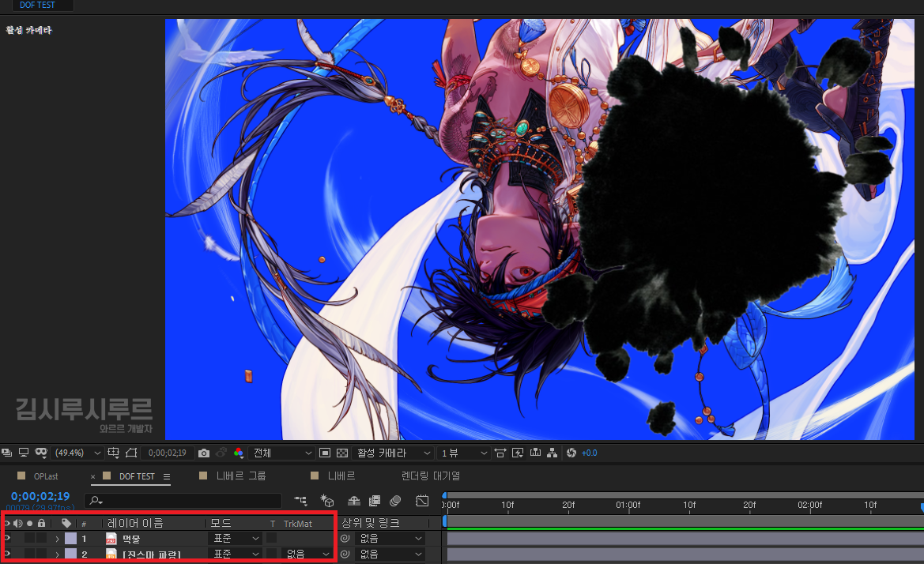This screenshot has width=924, height=564.
Task: Click the Region of Interest icon
Action: coord(325,453)
